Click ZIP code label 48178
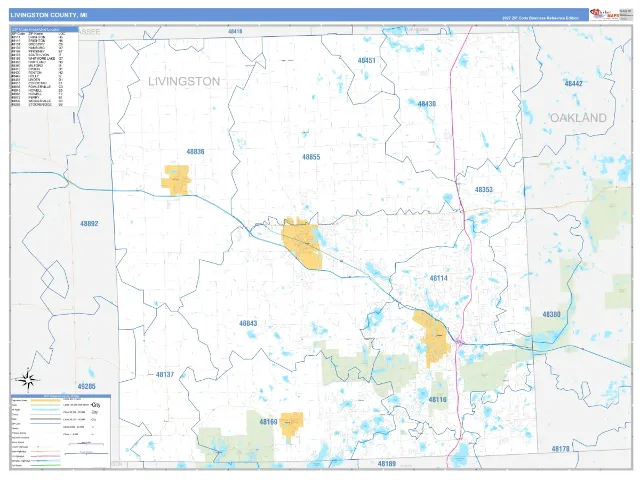The image size is (640, 480). pos(560,449)
